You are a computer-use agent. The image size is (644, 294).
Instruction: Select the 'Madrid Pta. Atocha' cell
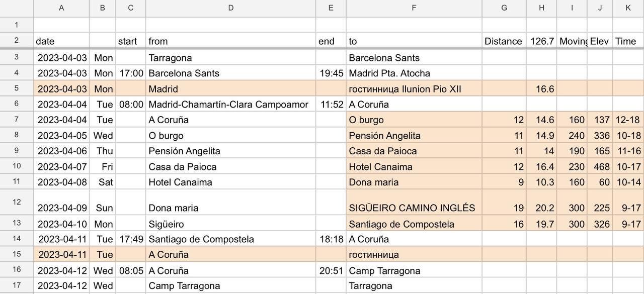pos(414,73)
